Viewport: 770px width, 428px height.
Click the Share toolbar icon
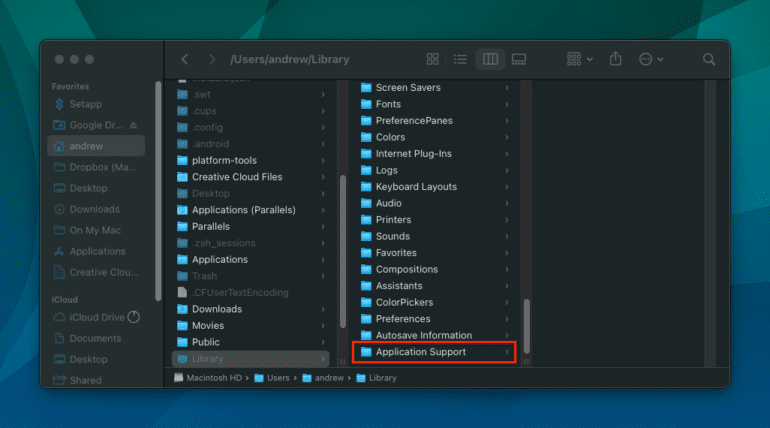point(616,60)
